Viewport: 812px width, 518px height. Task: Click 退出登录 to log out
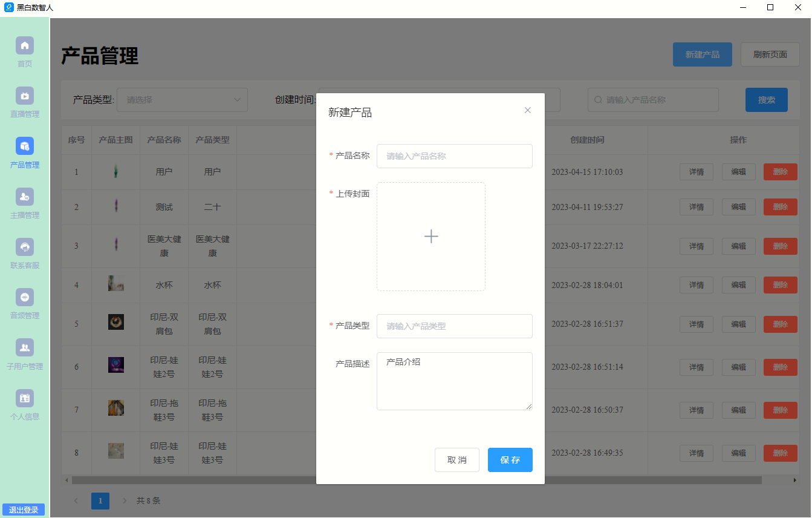[24, 510]
